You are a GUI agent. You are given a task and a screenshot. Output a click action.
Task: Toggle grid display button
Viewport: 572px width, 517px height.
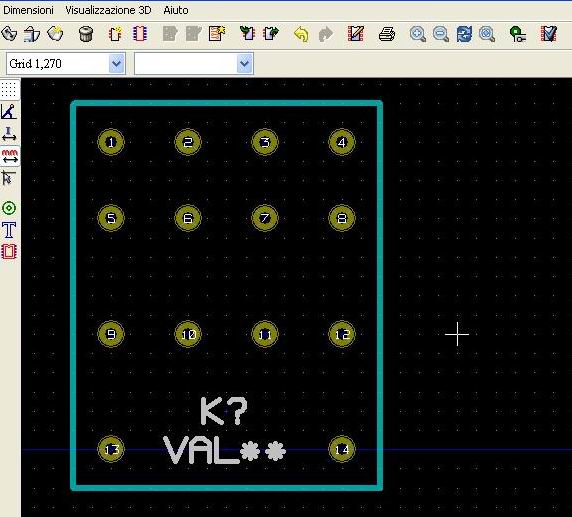pyautogui.click(x=9, y=89)
